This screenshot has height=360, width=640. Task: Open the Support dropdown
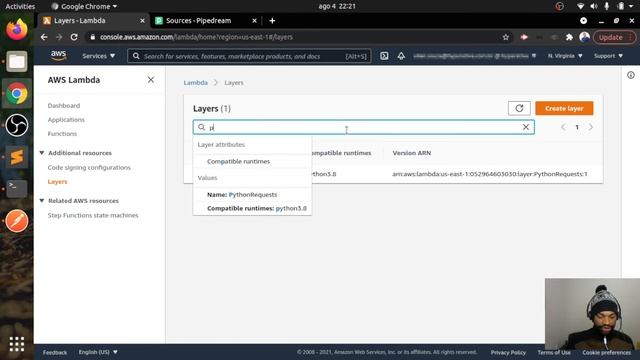pos(608,56)
